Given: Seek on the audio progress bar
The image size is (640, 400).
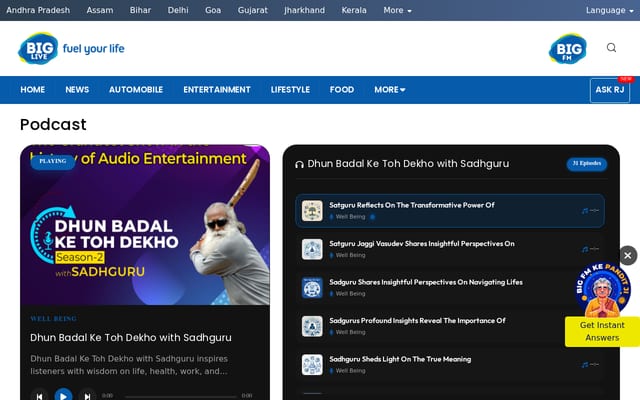Looking at the screenshot, I should pyautogui.click(x=181, y=396).
